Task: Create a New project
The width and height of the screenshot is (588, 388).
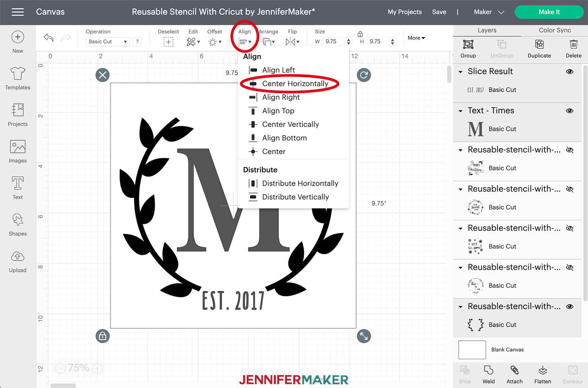Action: click(x=17, y=42)
